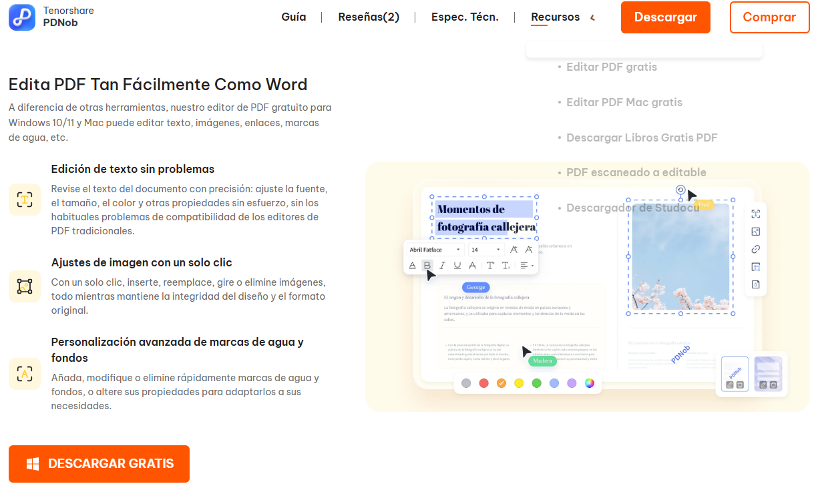The image size is (818, 504).
Task: Pick the green color swatch
Action: (x=536, y=383)
